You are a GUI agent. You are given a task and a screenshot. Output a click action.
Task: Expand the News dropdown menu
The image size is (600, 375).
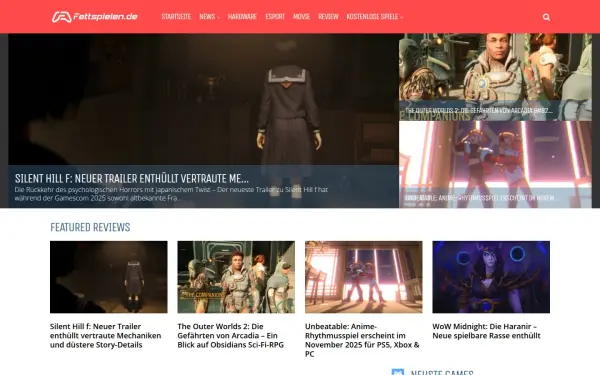click(x=209, y=16)
